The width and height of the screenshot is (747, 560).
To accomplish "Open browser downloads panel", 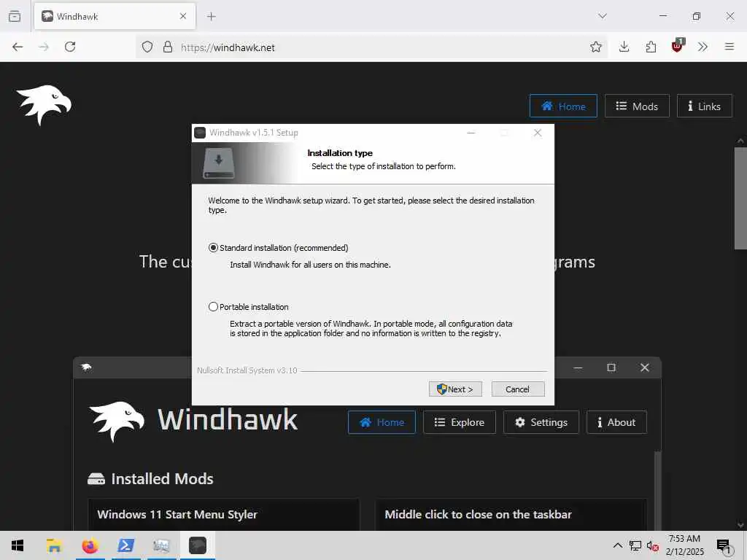I will [x=624, y=47].
